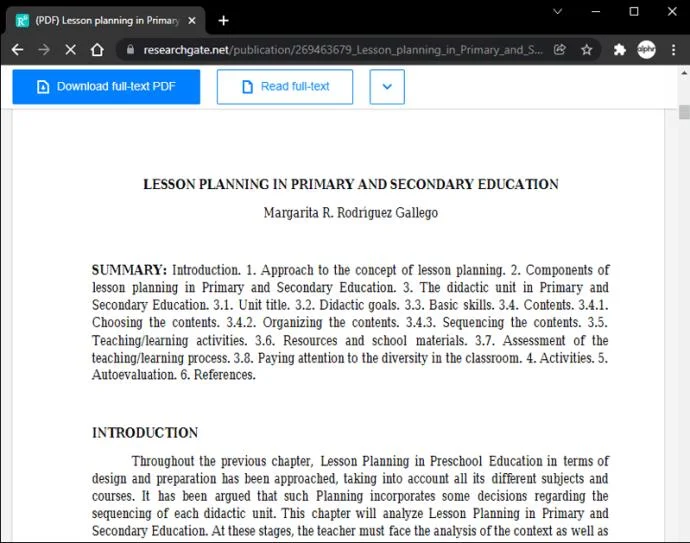
Task: Open a new browser tab
Action: point(224,21)
